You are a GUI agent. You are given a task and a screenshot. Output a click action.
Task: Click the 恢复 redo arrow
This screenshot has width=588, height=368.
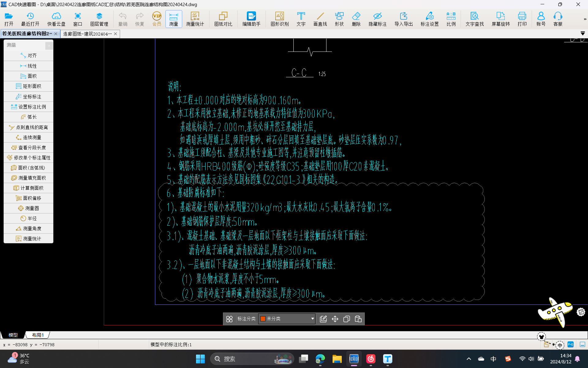pos(140,19)
